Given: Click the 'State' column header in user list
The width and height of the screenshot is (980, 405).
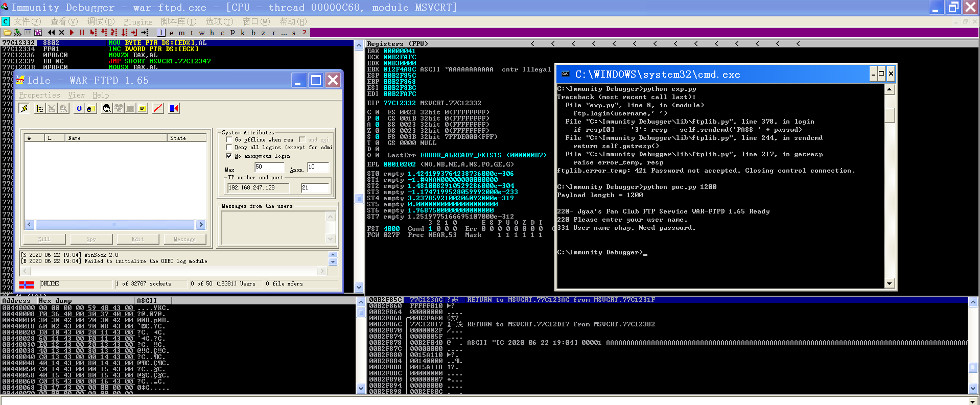Looking at the screenshot, I should [187, 138].
